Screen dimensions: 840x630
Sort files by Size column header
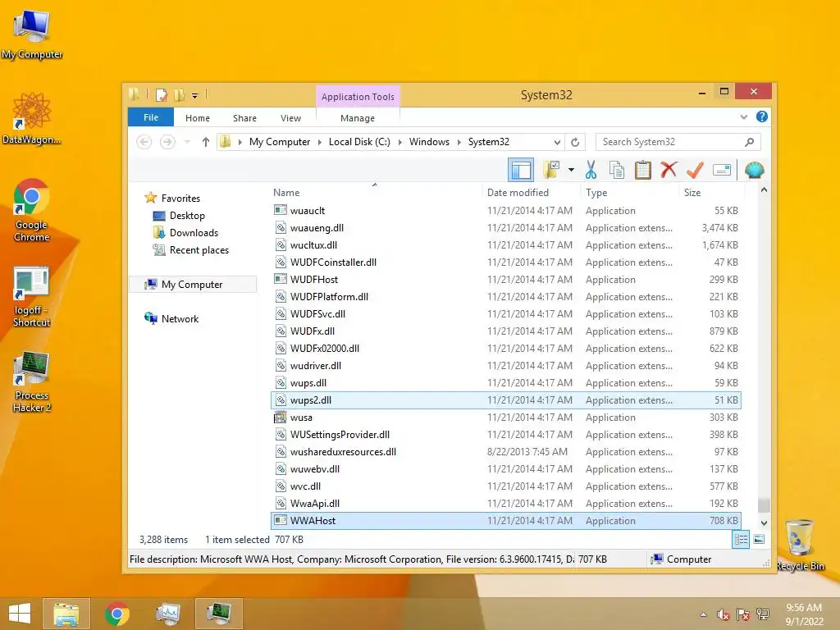click(711, 192)
